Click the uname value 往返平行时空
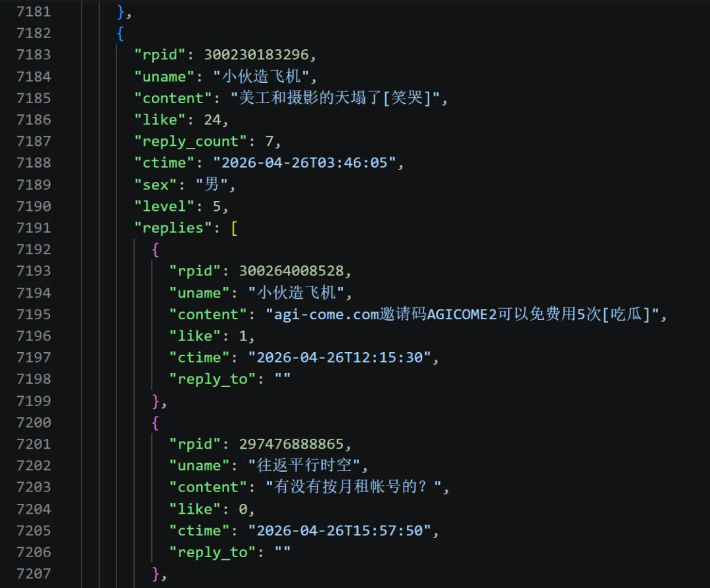The image size is (710, 588). click(x=304, y=465)
